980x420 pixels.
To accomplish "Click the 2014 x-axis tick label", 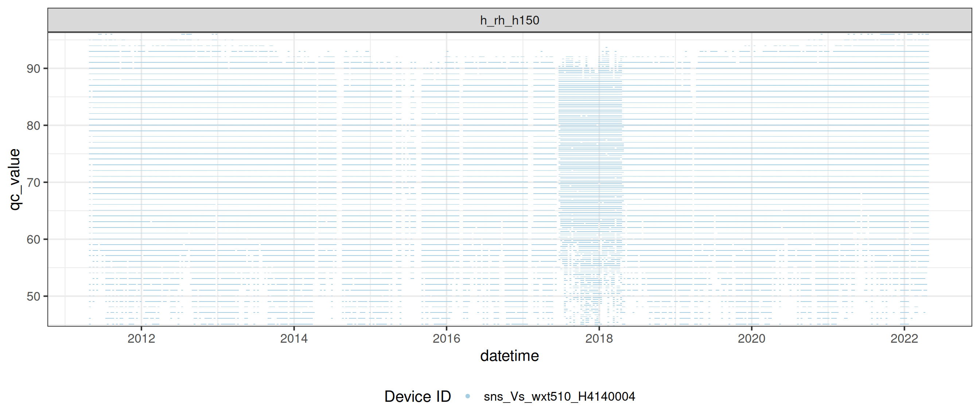I will click(294, 338).
